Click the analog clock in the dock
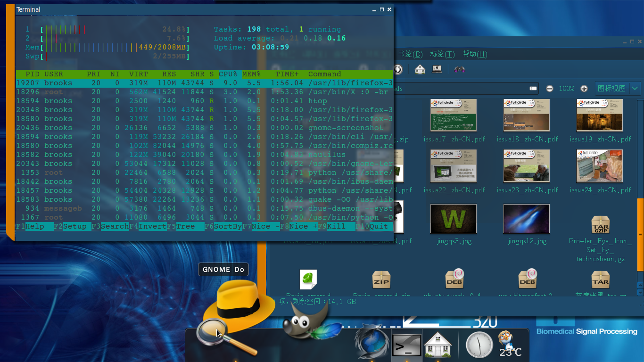Viewport: 644px width, 362px height. 479,345
